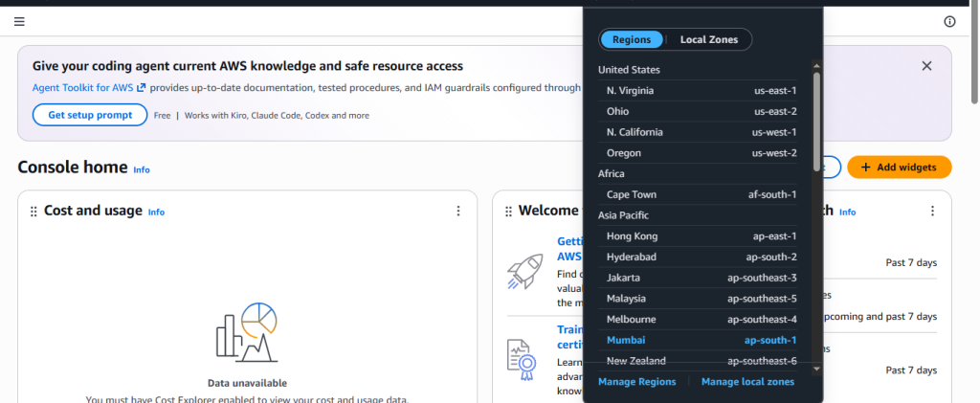Dismiss the Agent Toolkit banner
Screen dimensions: 980x403
(926, 66)
